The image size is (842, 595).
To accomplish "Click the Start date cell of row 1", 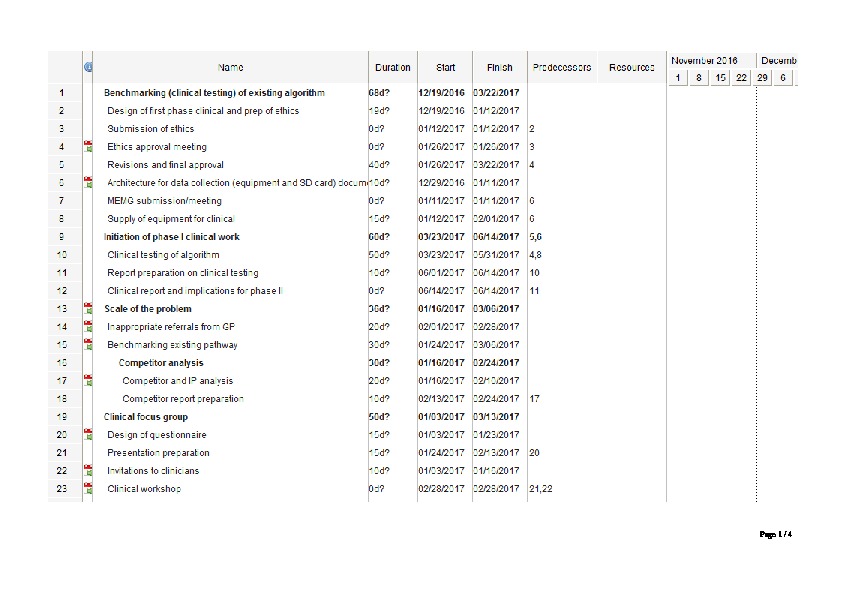I will [x=441, y=93].
